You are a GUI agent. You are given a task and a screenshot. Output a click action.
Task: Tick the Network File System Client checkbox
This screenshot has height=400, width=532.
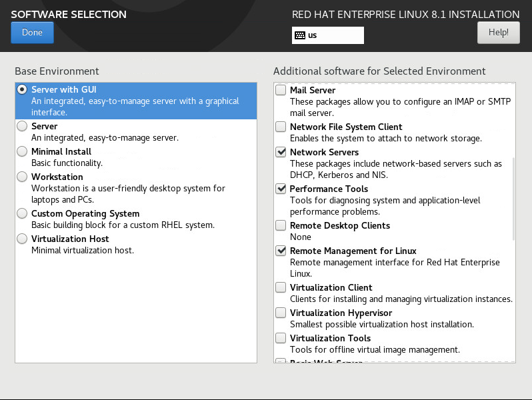tap(281, 127)
